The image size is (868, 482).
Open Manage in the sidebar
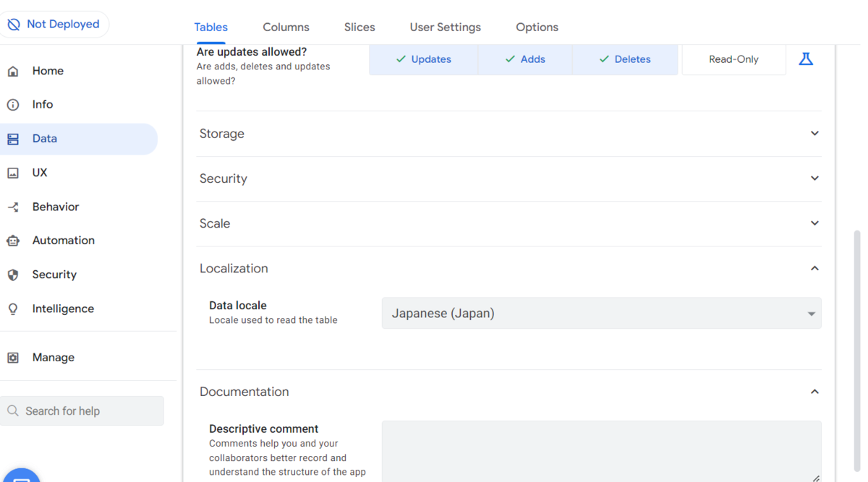(x=53, y=358)
